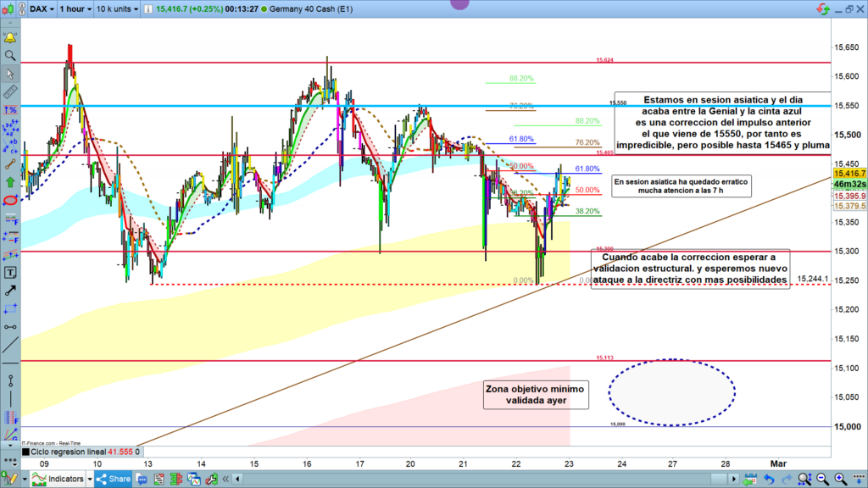Select the text annotation tool

(10, 273)
